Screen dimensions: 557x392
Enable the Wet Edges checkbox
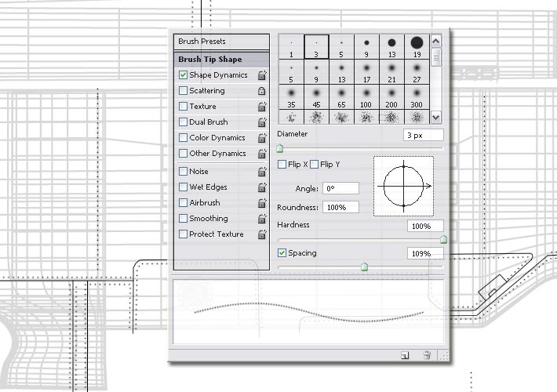tap(183, 187)
